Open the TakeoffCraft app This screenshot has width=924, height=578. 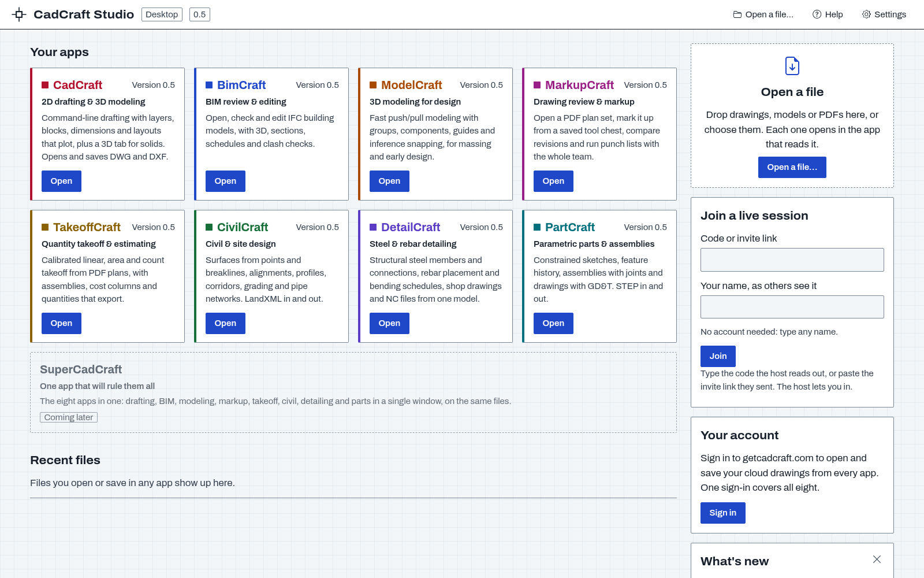click(x=61, y=323)
